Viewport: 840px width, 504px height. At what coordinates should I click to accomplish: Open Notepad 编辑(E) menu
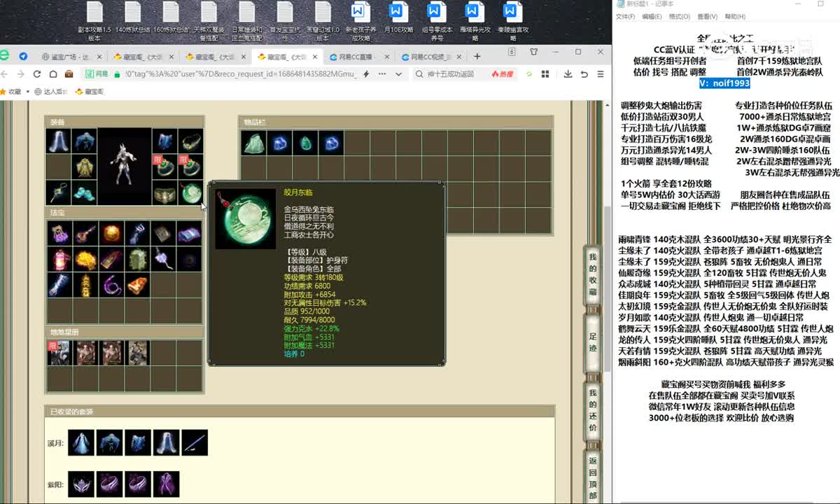(x=652, y=17)
